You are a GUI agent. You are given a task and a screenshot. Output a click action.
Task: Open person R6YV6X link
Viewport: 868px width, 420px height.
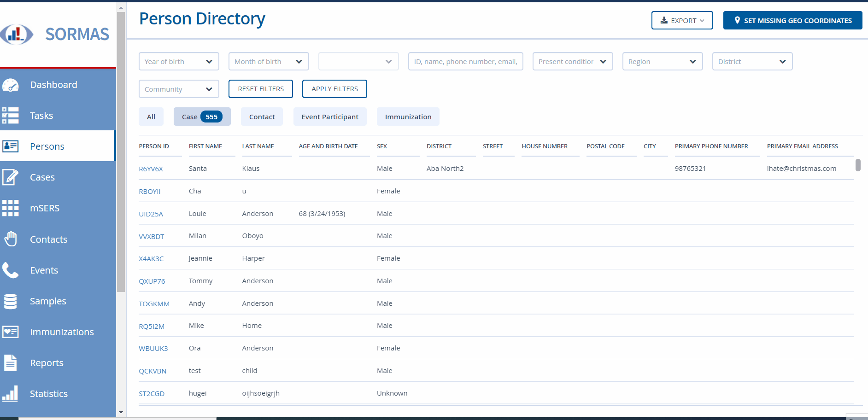pos(151,169)
